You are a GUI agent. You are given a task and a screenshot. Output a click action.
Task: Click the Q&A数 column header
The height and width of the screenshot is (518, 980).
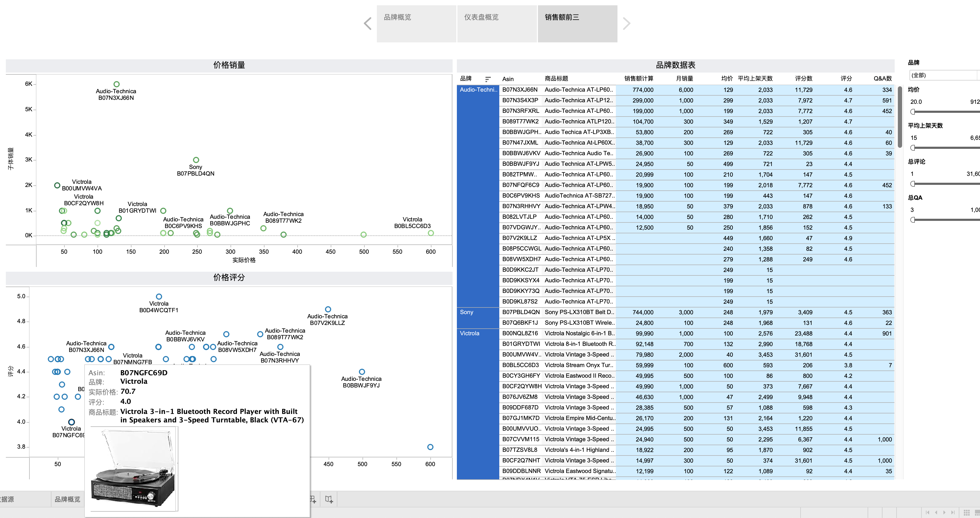point(882,79)
